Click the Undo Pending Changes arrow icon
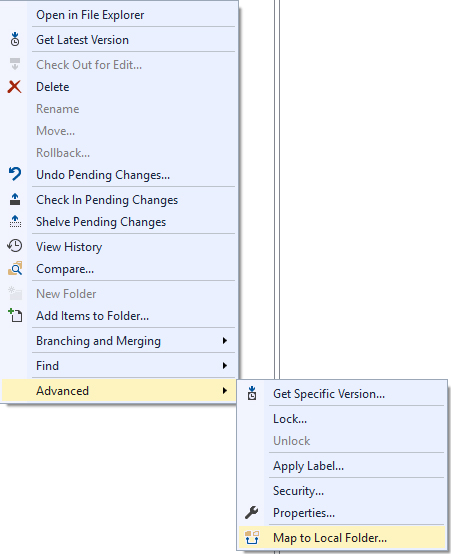 tap(15, 174)
